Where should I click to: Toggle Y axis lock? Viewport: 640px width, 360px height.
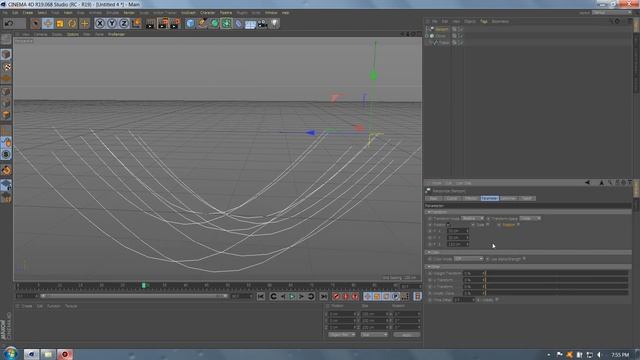[x=112, y=23]
